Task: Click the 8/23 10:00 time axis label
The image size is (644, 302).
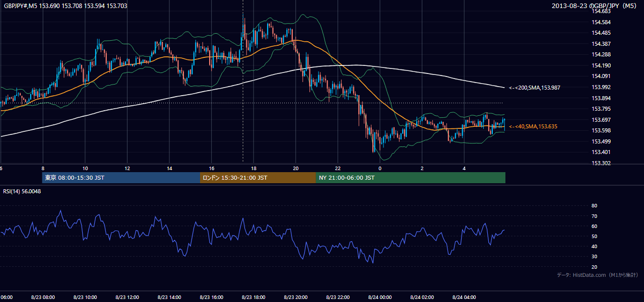Action: tap(85, 297)
